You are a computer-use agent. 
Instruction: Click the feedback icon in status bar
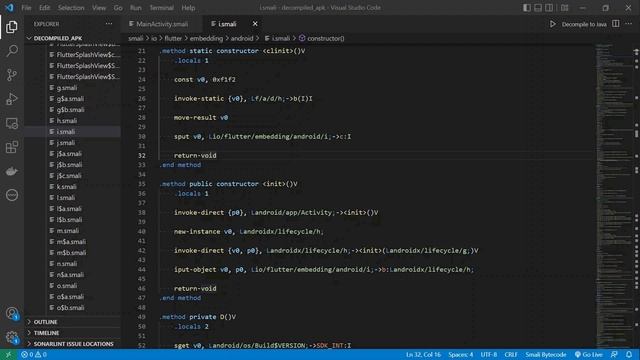[x=614, y=355]
